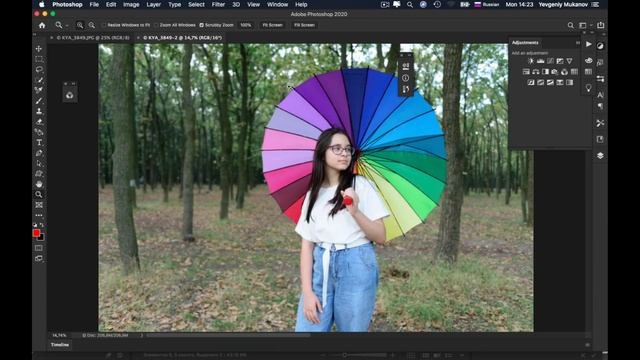Toggle Quick Mask mode icon
Image resolution: width=640 pixels, height=360 pixels.
39,248
